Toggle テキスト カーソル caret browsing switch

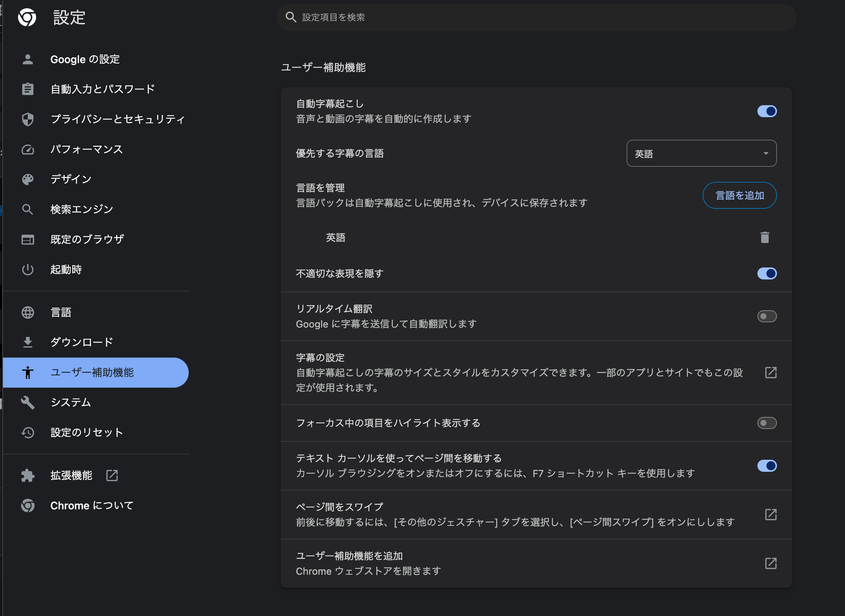click(x=767, y=466)
